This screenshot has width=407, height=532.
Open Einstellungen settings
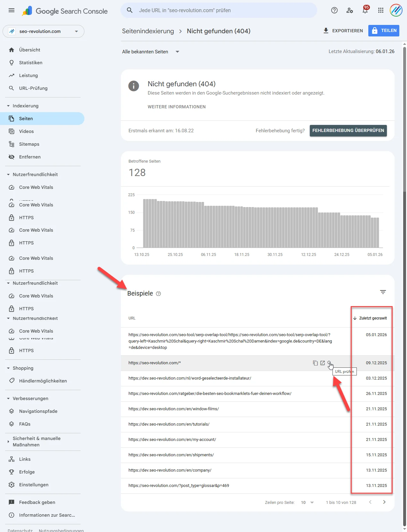34,485
